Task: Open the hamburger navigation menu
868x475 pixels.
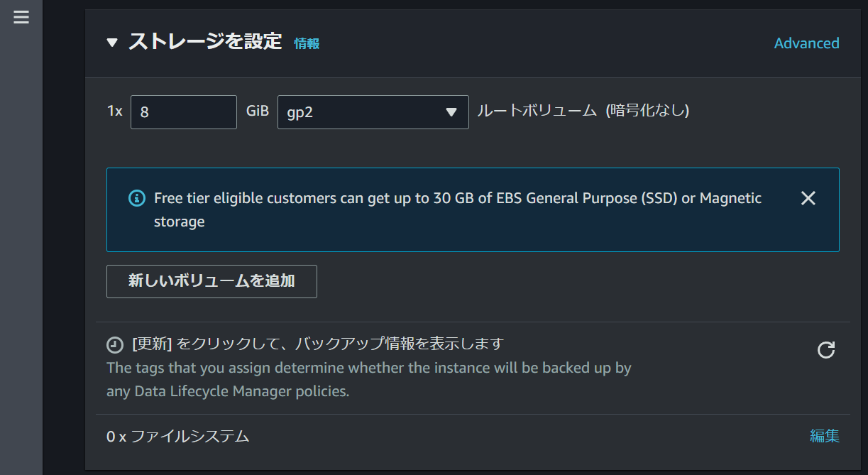Action: (x=21, y=17)
